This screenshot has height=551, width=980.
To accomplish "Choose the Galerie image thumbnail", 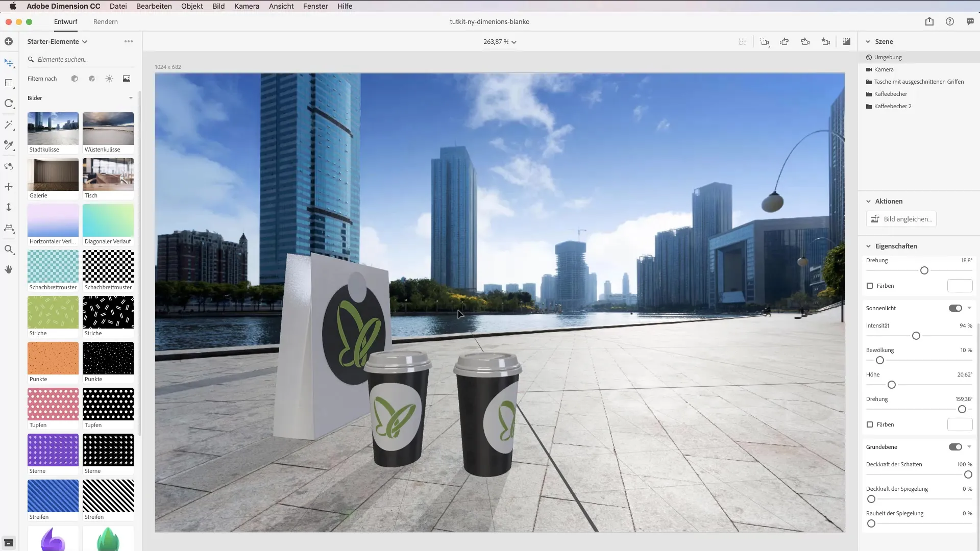I will coord(53,174).
